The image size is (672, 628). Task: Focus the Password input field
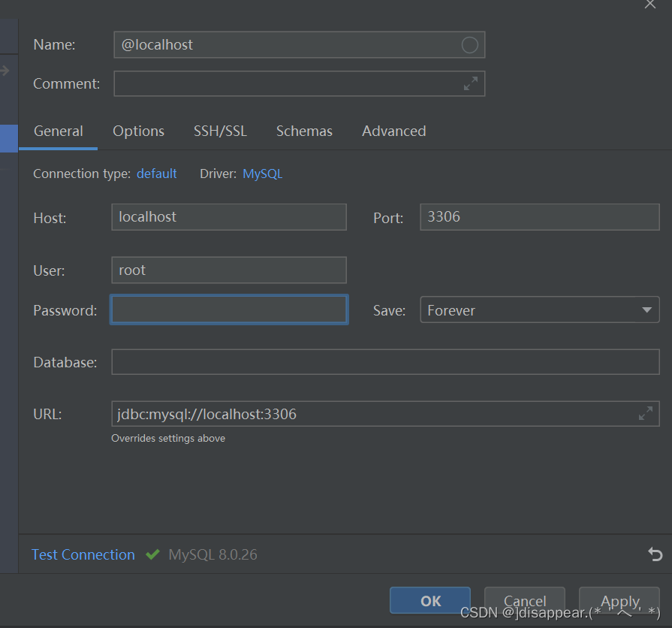pos(228,309)
